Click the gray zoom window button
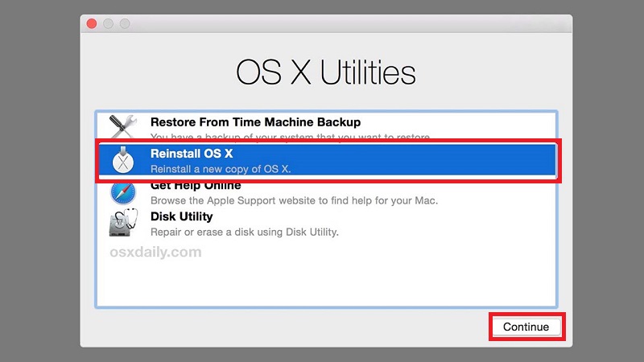 pos(125,23)
